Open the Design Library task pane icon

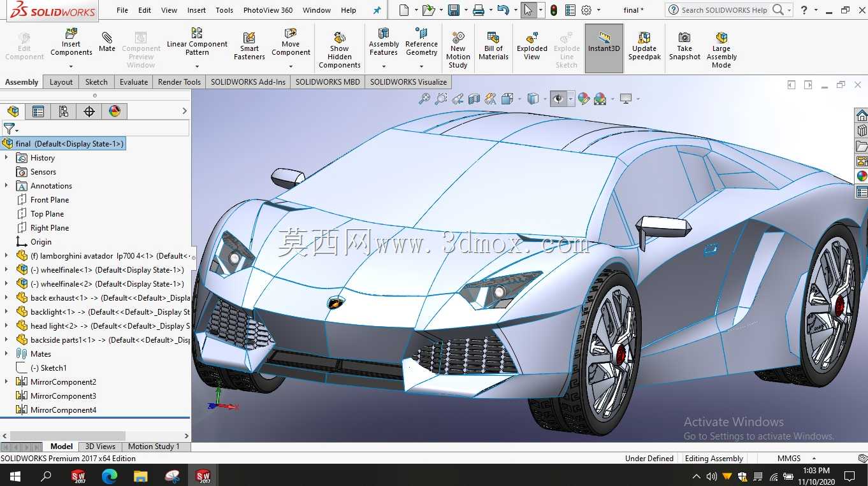[x=862, y=130]
